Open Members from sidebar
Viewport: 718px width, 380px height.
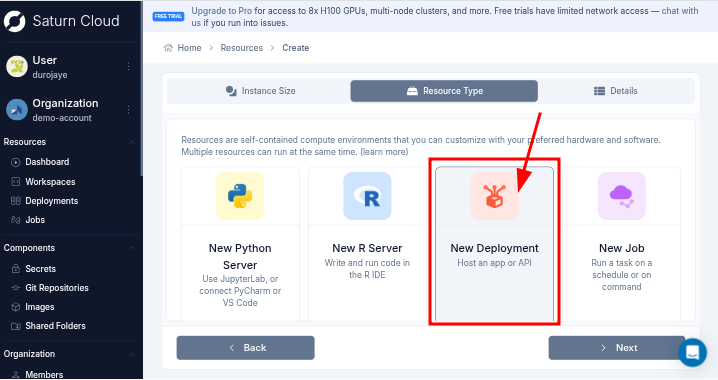44,375
